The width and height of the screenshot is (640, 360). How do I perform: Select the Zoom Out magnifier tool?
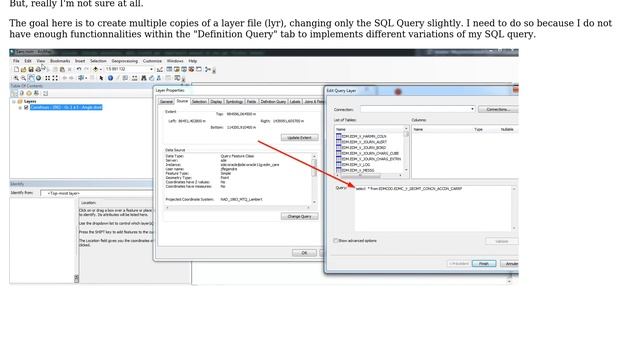pos(24,78)
